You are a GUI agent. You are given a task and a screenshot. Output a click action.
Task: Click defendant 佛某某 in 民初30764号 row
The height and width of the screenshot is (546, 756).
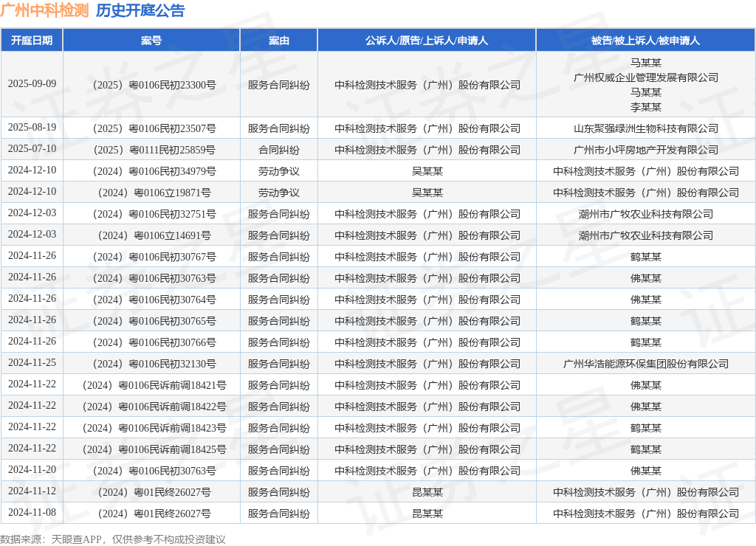(645, 300)
